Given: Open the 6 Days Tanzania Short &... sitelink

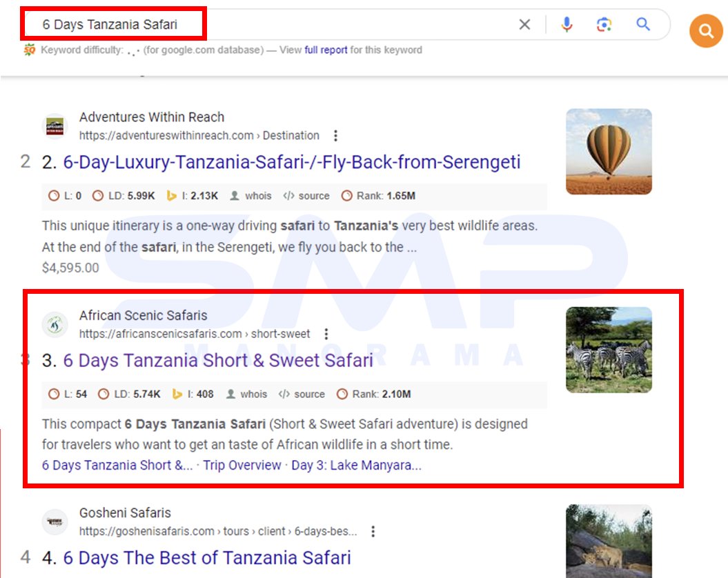Looking at the screenshot, I should pos(117,465).
